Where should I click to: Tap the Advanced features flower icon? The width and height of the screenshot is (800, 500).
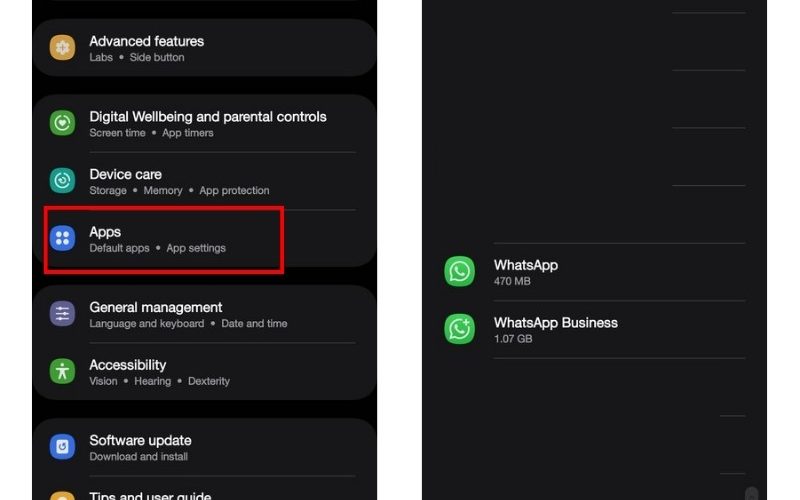[x=62, y=47]
